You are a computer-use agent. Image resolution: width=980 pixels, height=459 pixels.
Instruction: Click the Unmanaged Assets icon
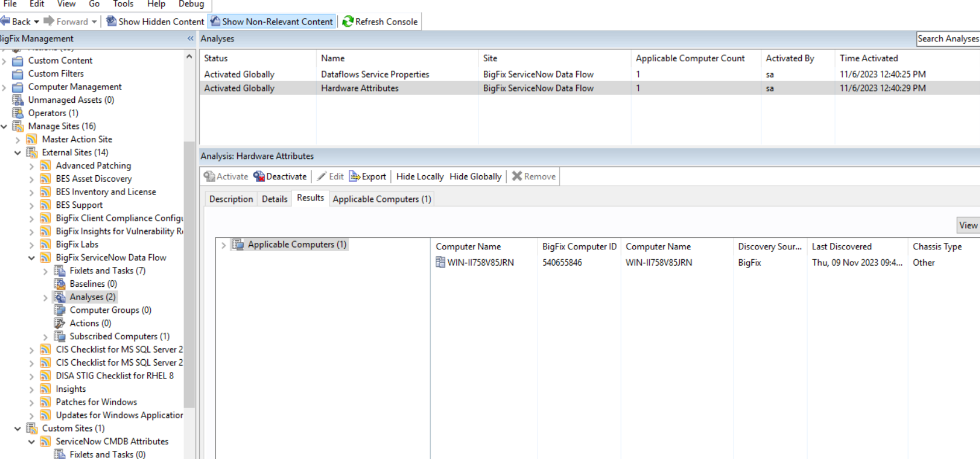[x=18, y=100]
